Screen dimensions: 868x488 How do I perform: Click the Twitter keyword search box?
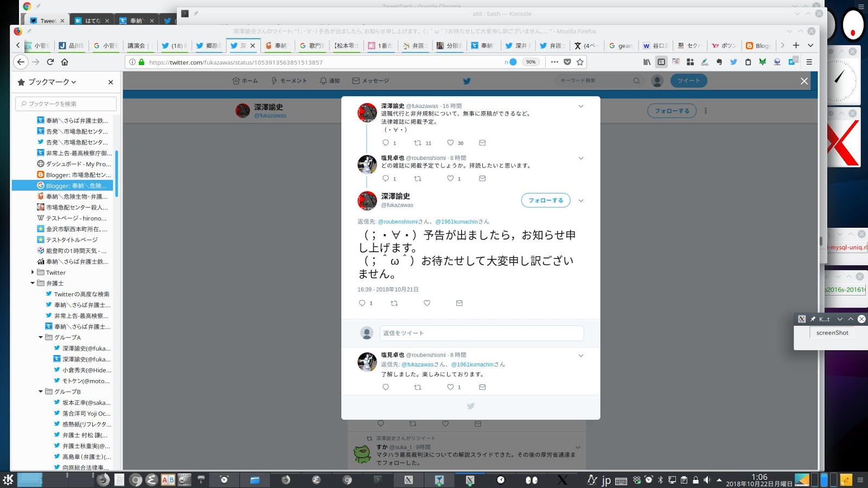click(599, 81)
